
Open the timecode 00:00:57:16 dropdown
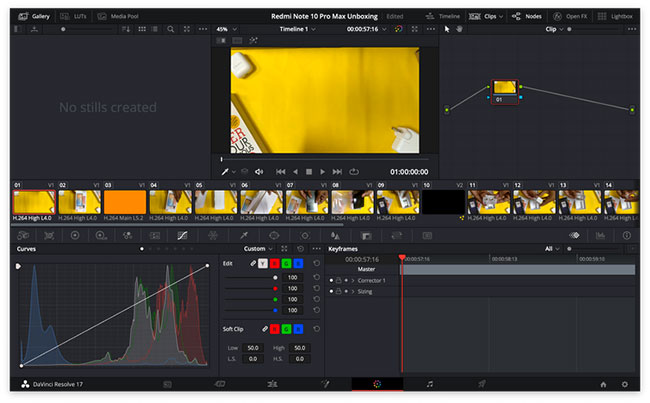coord(366,29)
